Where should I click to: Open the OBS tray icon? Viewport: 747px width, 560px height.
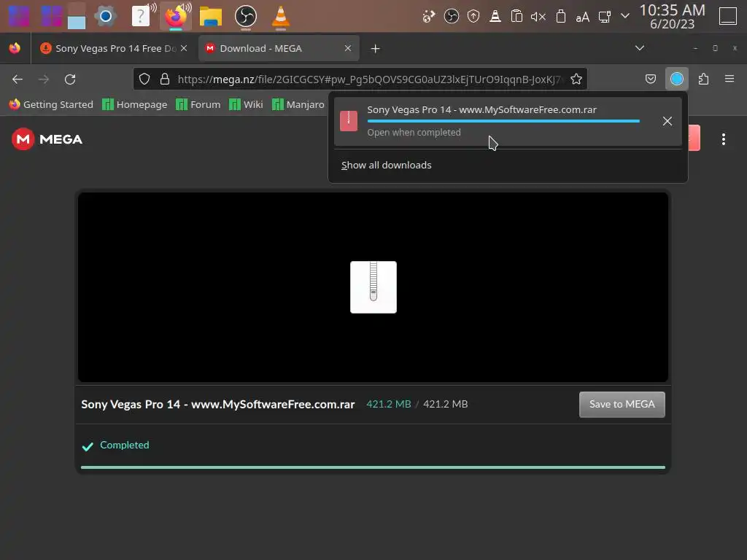coord(451,17)
